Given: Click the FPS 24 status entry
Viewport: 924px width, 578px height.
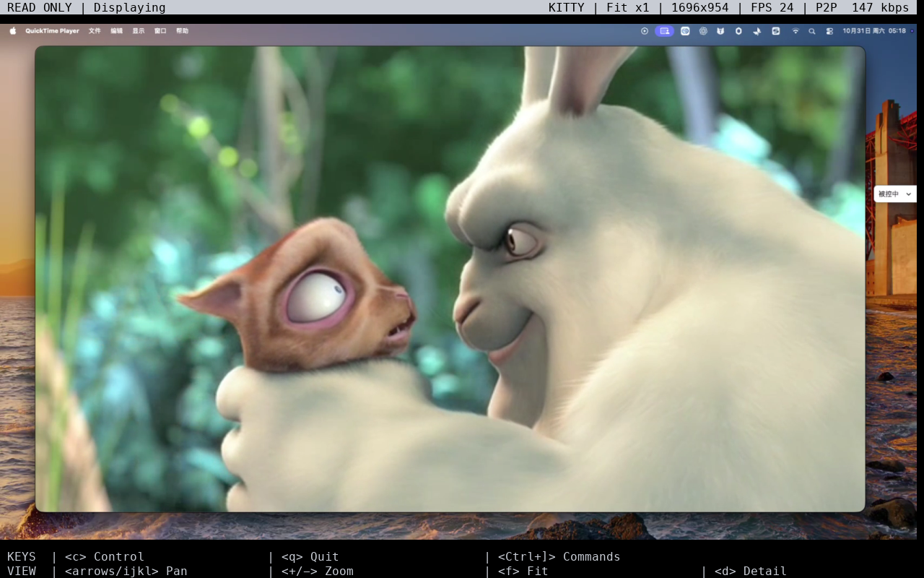Looking at the screenshot, I should (x=772, y=7).
